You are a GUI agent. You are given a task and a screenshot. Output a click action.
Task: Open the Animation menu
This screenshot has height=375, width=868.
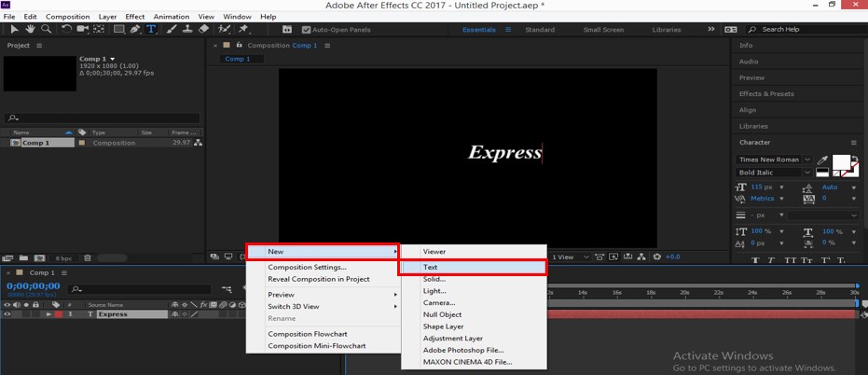tap(171, 17)
